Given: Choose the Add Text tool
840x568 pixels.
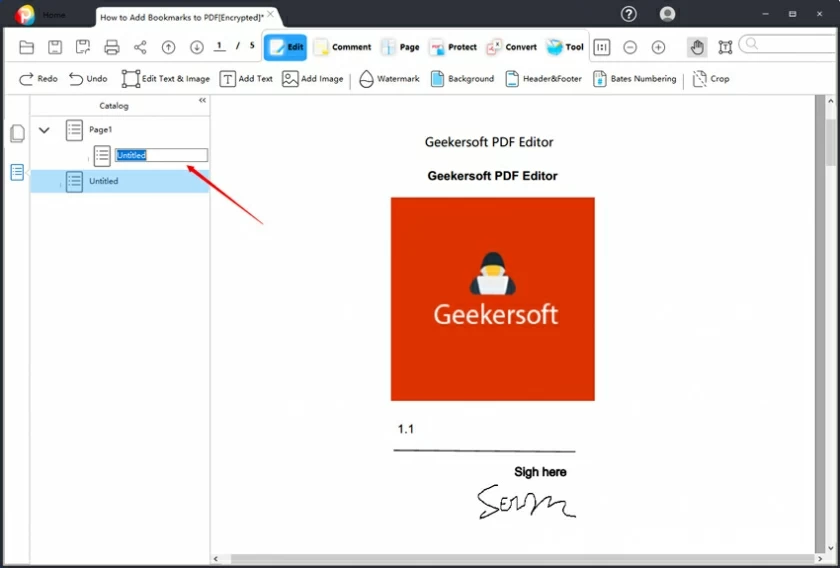Looking at the screenshot, I should pyautogui.click(x=246, y=79).
